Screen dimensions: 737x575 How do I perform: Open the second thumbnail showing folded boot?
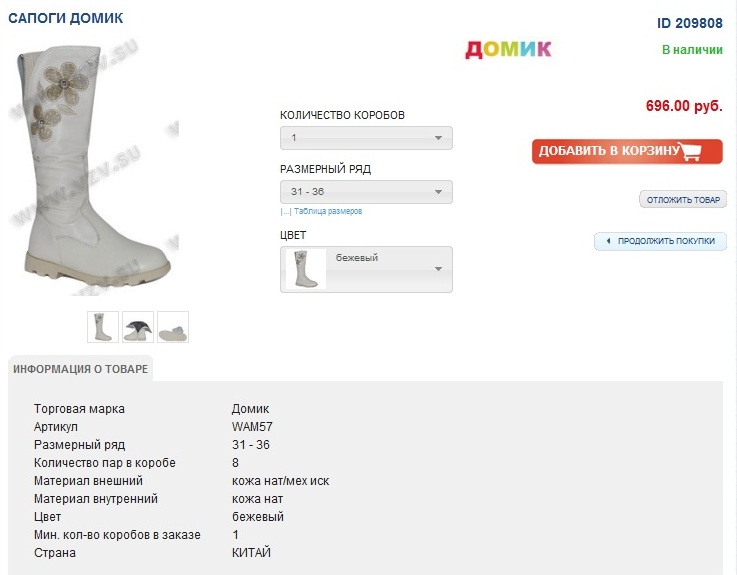138,327
